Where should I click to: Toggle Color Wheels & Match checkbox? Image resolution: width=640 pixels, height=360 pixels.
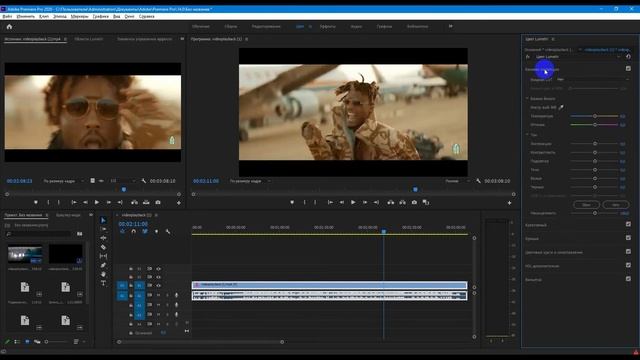(x=628, y=251)
